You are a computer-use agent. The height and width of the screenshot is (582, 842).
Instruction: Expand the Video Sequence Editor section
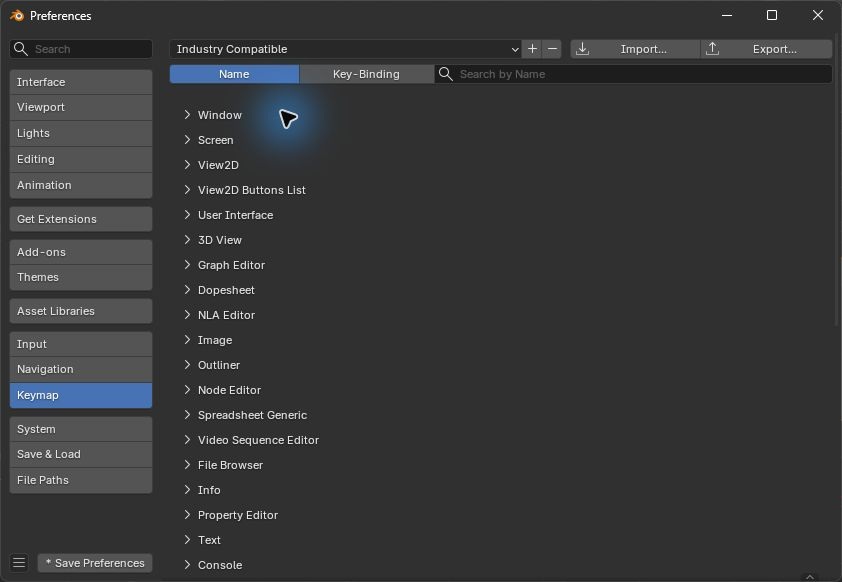(187, 440)
